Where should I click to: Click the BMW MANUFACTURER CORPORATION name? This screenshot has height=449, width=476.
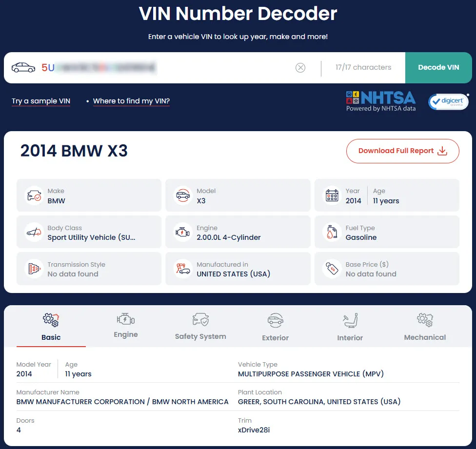pos(122,402)
